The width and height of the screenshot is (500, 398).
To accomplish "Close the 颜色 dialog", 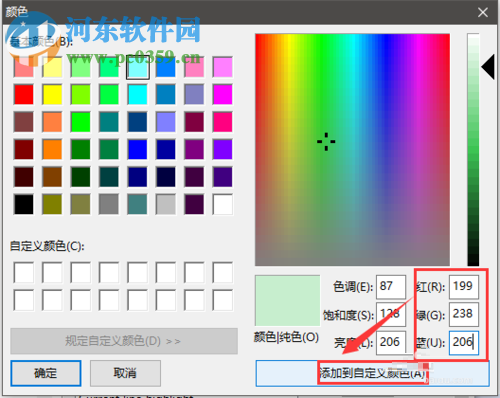I will [x=483, y=13].
